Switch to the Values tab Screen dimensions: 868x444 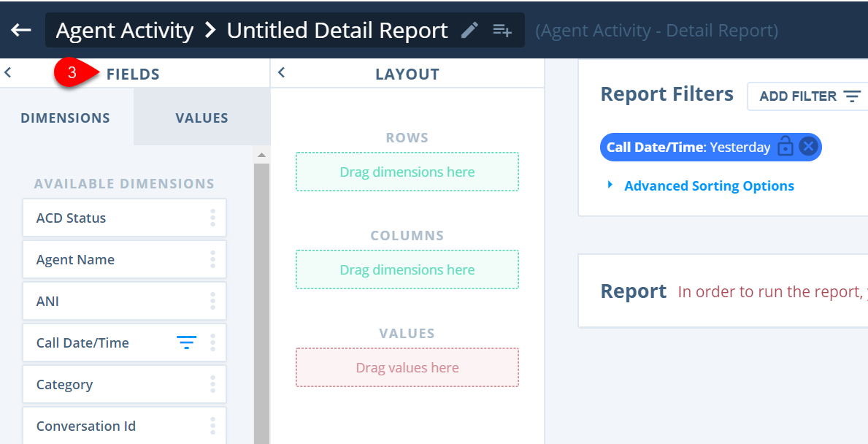coord(201,118)
